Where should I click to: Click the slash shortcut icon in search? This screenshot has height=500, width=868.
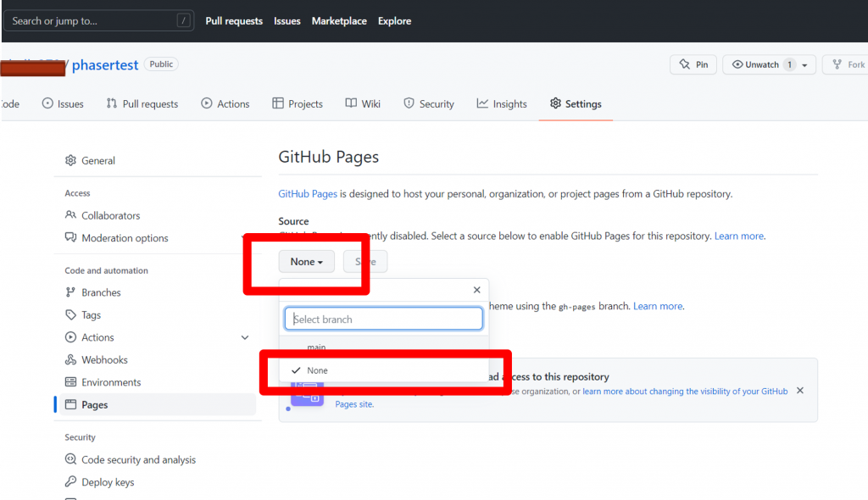click(x=183, y=21)
